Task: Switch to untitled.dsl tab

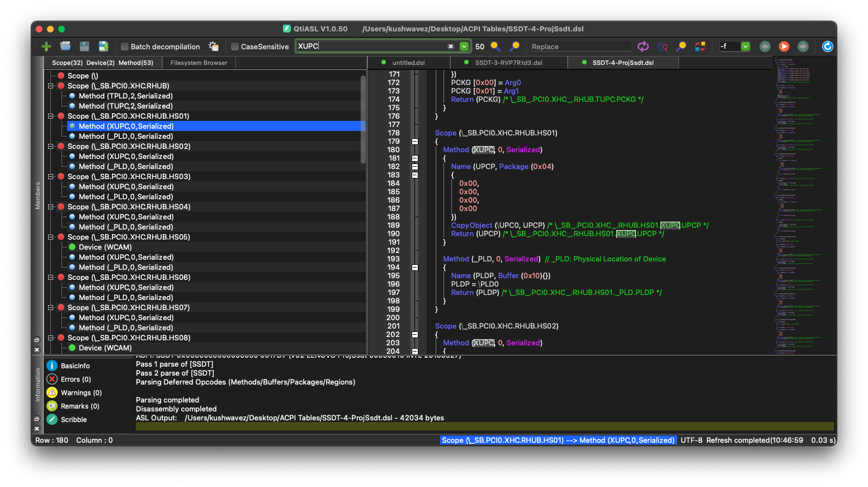Action: click(408, 63)
